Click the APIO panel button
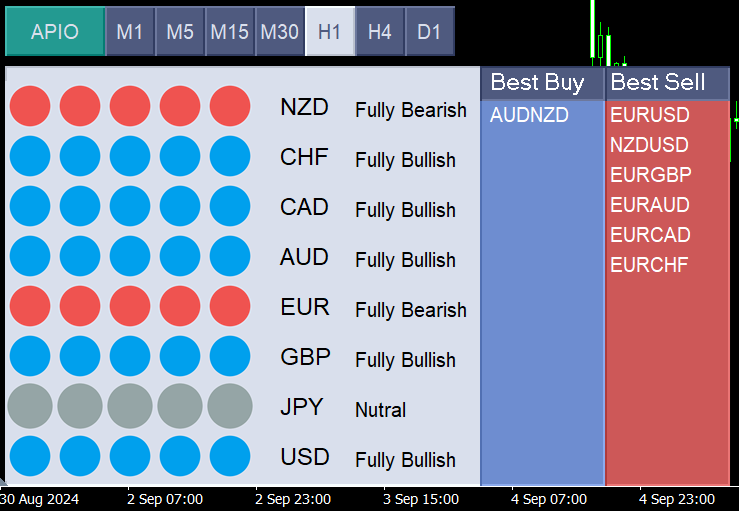The width and height of the screenshot is (739, 511). pyautogui.click(x=55, y=31)
